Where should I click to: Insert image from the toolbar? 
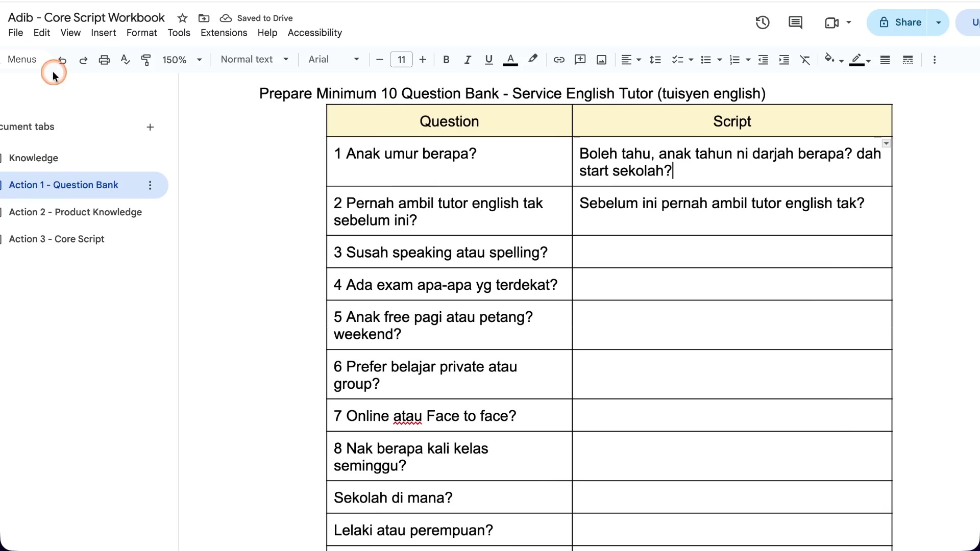(x=602, y=60)
